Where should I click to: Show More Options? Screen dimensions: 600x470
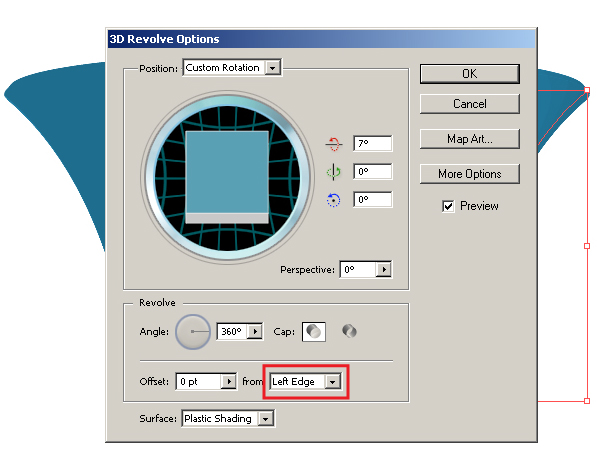point(470,174)
